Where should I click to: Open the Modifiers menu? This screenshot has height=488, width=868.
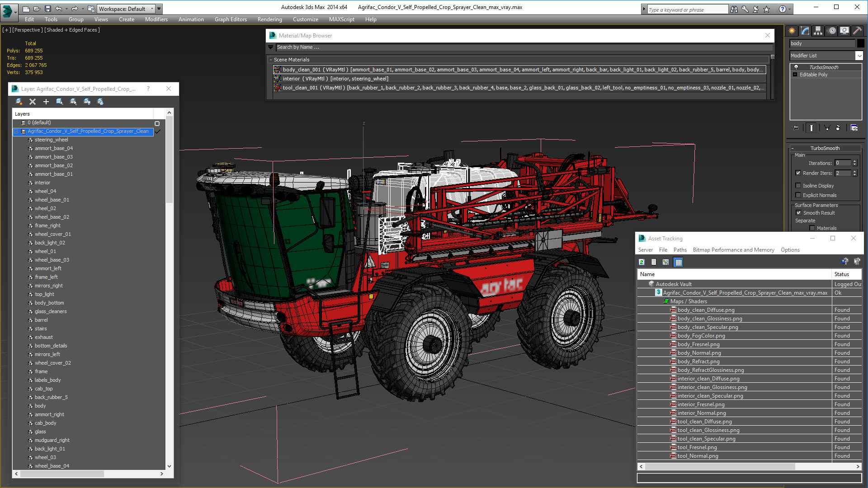coord(156,19)
